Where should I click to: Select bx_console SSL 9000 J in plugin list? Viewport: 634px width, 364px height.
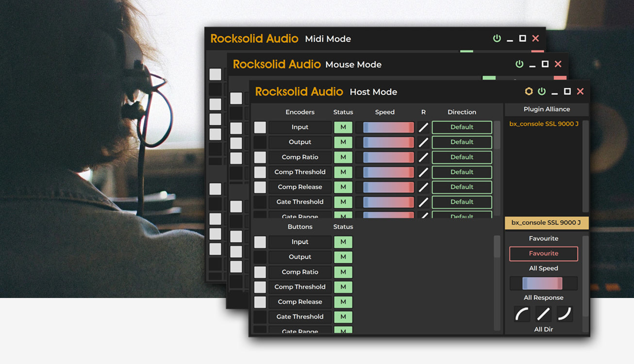coord(544,124)
